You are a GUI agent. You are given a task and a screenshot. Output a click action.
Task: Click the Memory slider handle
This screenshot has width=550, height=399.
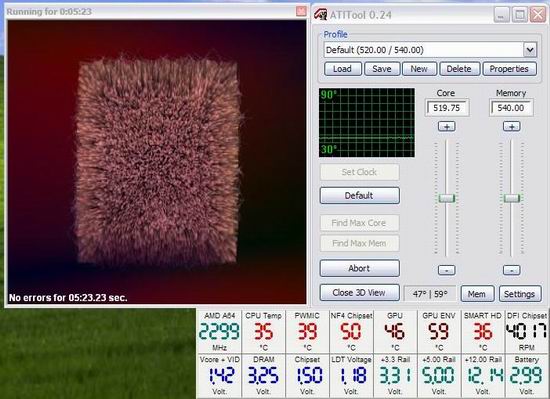[x=512, y=198]
